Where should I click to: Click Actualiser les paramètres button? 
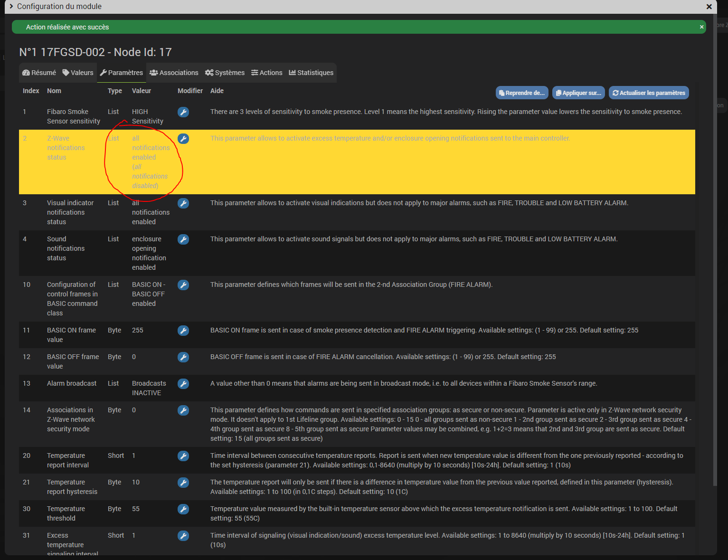tap(649, 93)
